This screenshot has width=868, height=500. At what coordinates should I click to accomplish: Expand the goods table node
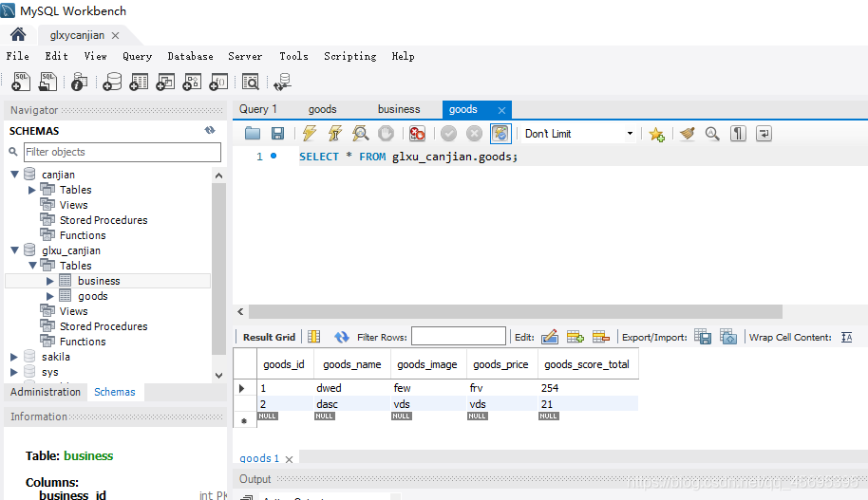[x=49, y=296]
